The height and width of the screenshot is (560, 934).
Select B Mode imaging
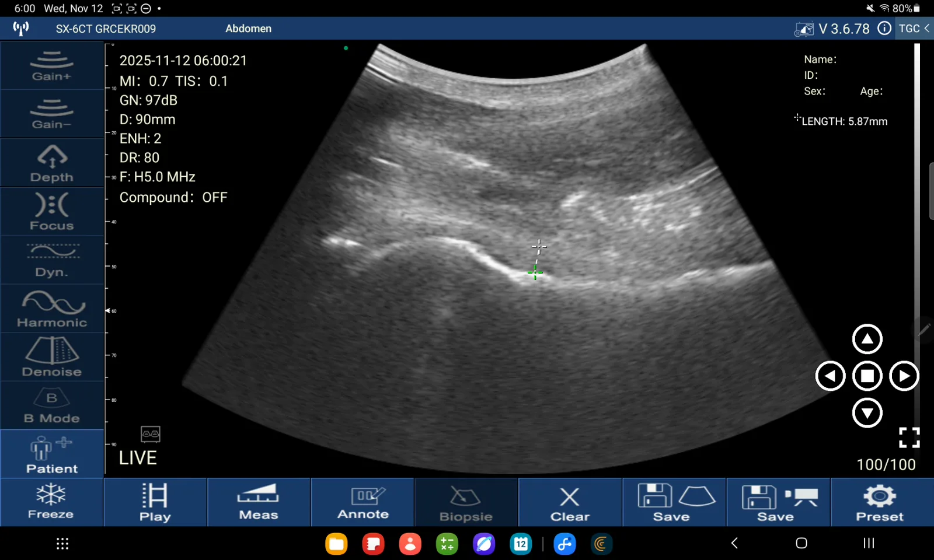pyautogui.click(x=52, y=406)
